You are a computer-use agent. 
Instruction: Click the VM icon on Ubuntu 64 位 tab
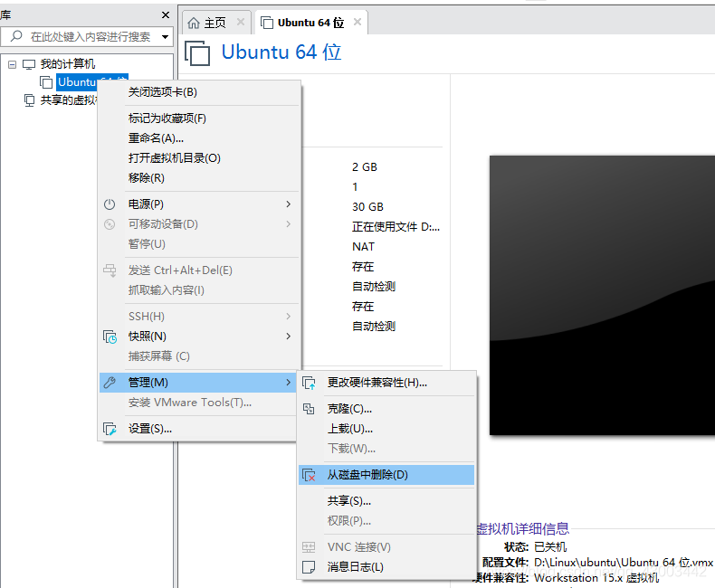tap(267, 23)
